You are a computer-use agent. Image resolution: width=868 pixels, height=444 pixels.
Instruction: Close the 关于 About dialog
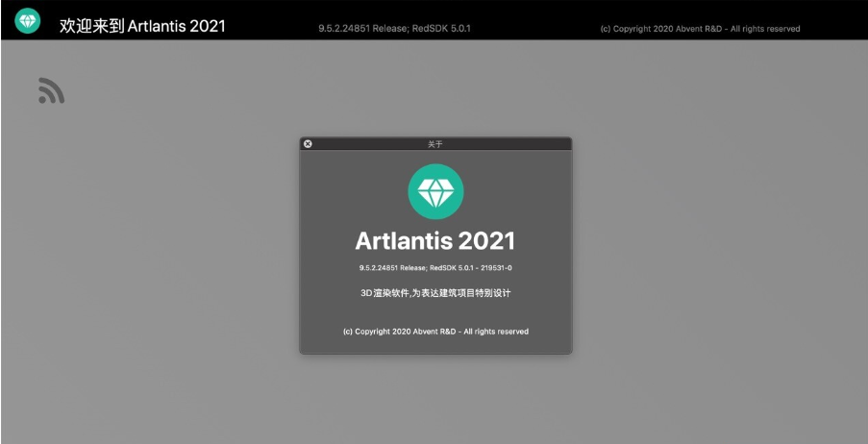click(x=308, y=144)
